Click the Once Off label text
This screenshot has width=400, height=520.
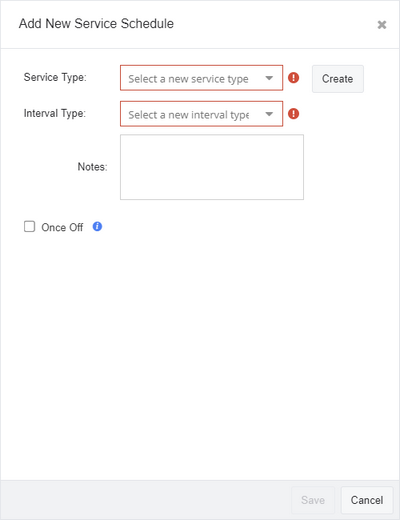tap(62, 227)
